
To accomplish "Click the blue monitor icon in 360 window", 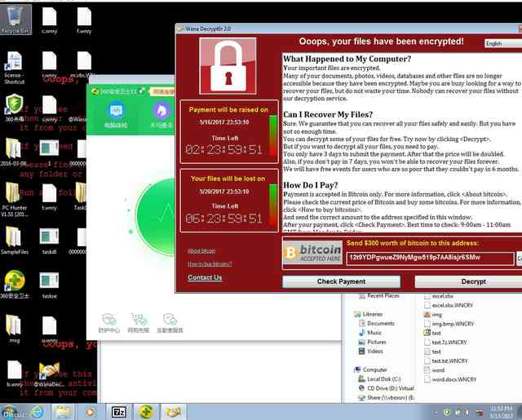I will [x=116, y=111].
